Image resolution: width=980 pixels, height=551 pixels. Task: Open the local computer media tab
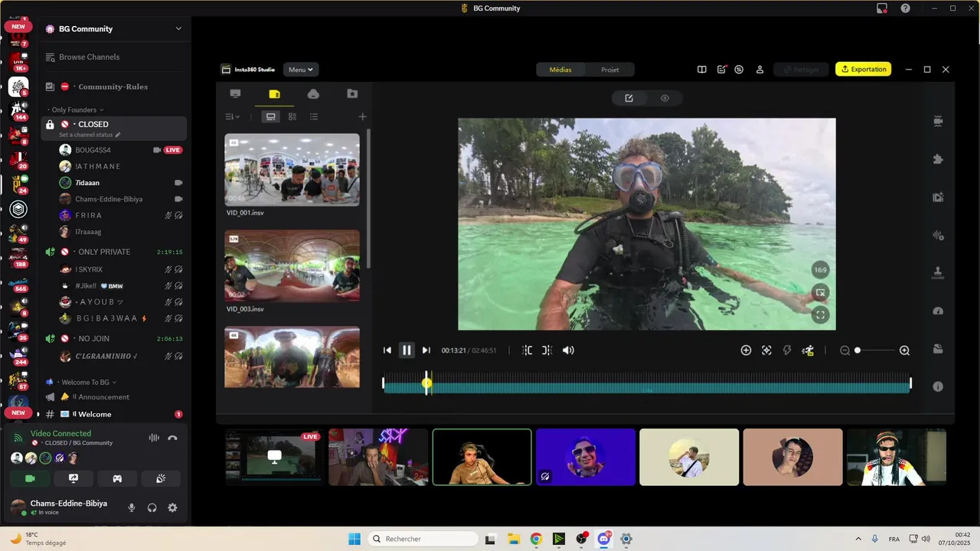pos(235,94)
